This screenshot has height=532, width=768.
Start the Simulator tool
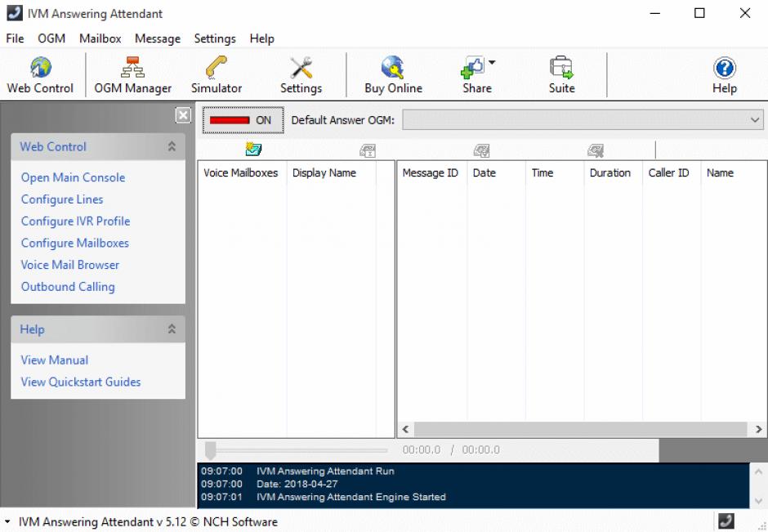217,75
